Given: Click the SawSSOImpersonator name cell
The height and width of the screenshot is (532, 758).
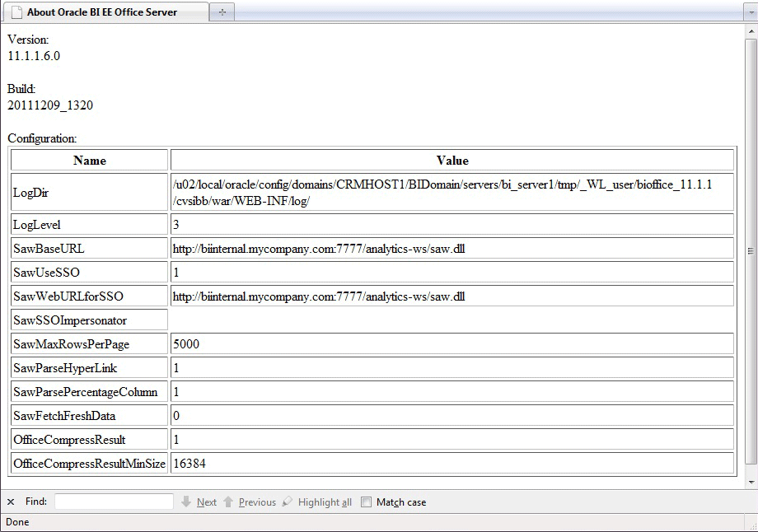Looking at the screenshot, I should (x=90, y=320).
